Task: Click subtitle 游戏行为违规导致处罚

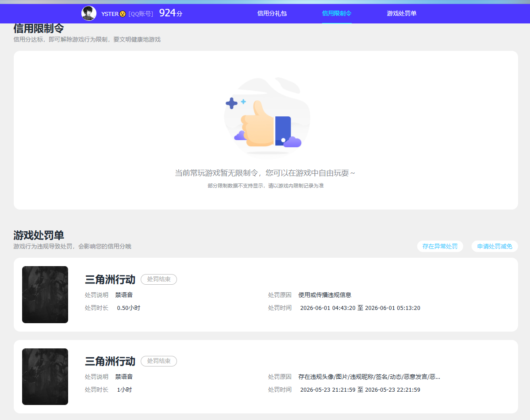Action: 73,246
